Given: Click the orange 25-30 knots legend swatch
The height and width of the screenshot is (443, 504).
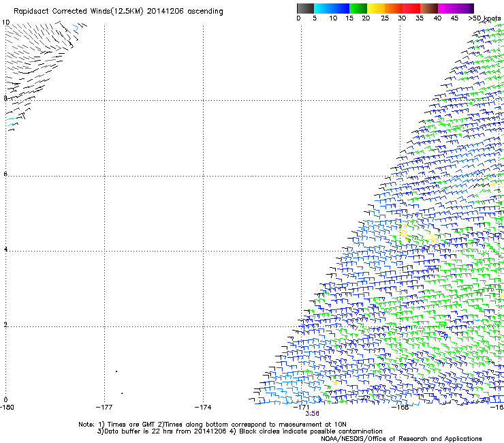Looking at the screenshot, I should [394, 8].
